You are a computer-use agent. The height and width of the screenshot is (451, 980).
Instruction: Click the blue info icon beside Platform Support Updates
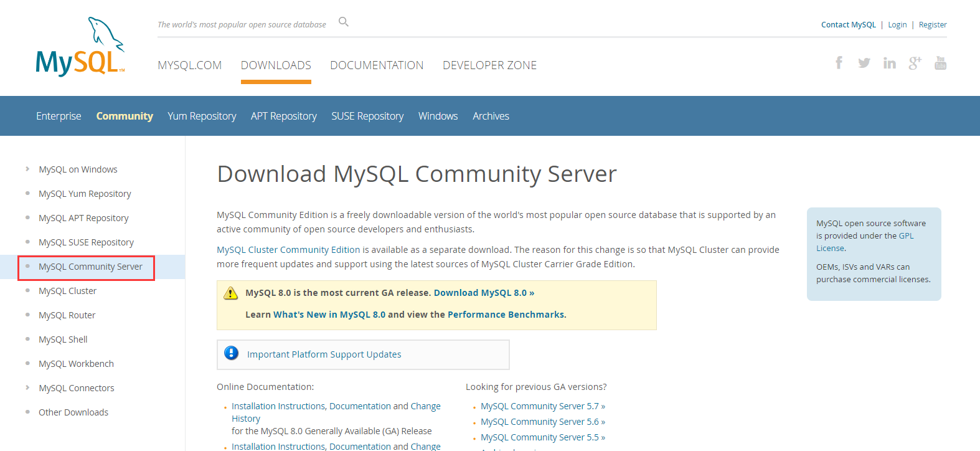click(x=231, y=353)
